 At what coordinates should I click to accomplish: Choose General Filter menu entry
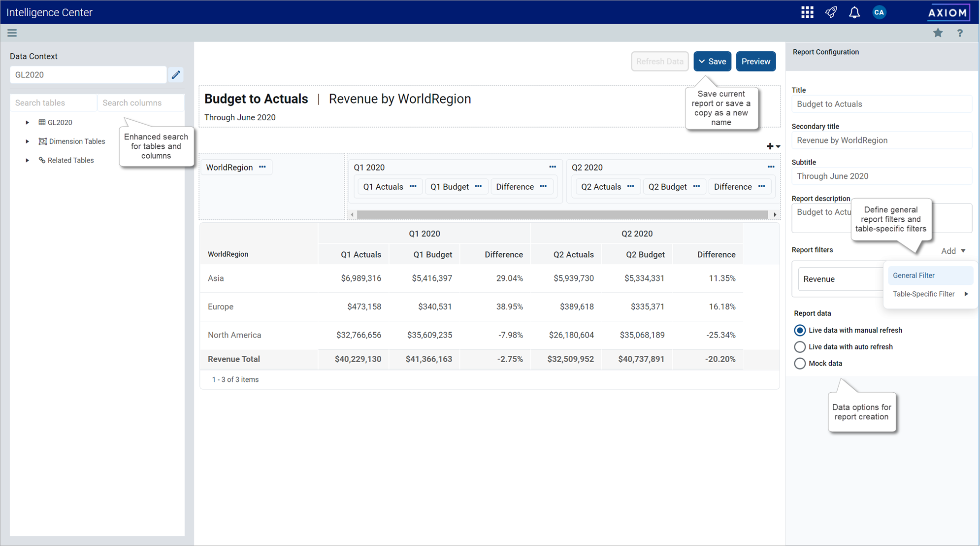click(914, 275)
